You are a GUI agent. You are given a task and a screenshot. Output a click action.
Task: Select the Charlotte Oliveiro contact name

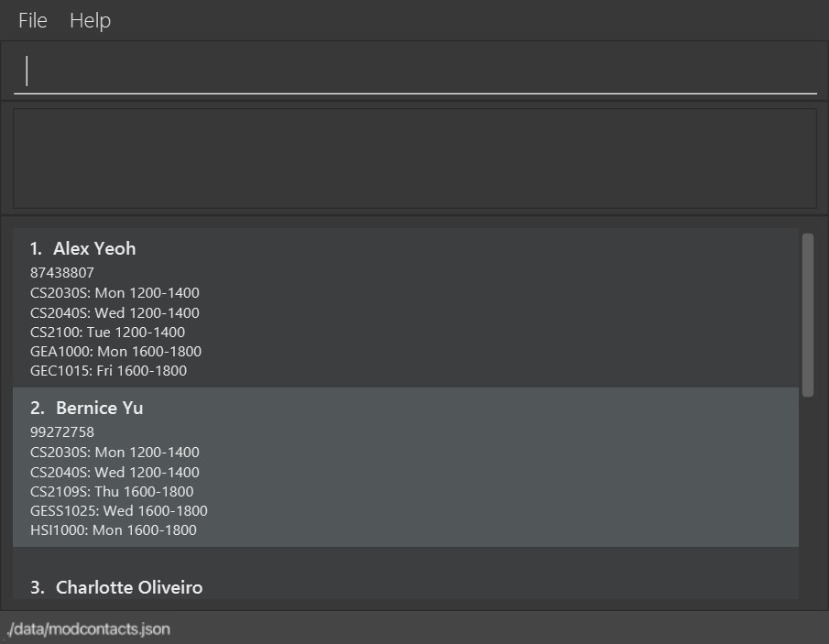click(129, 587)
